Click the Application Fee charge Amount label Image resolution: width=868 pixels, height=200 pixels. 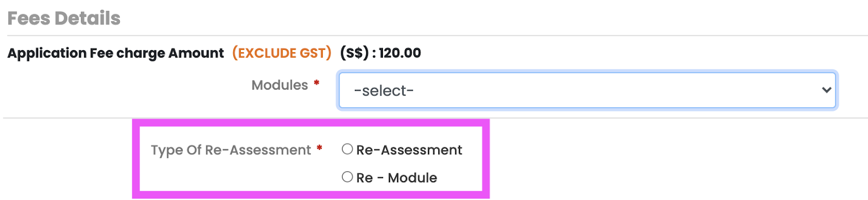pyautogui.click(x=116, y=53)
